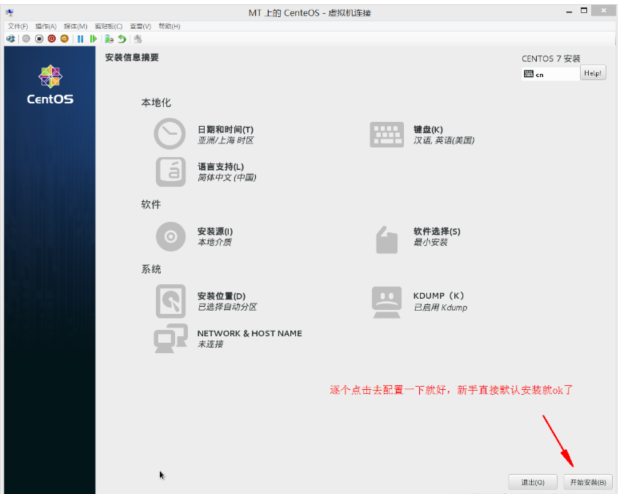Viewport: 618px width, 494px height.
Task: Click the keyboard layout icon beside cn
Action: (529, 74)
